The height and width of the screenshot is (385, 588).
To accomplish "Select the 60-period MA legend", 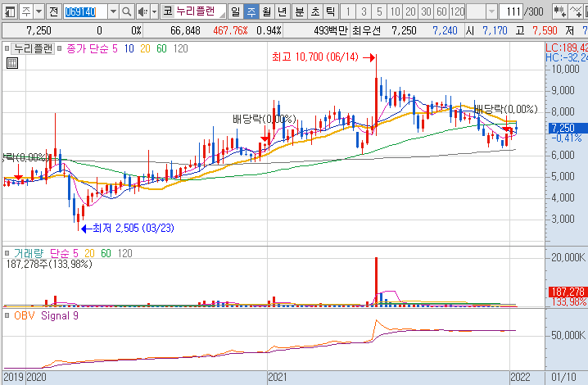I will [x=161, y=49].
